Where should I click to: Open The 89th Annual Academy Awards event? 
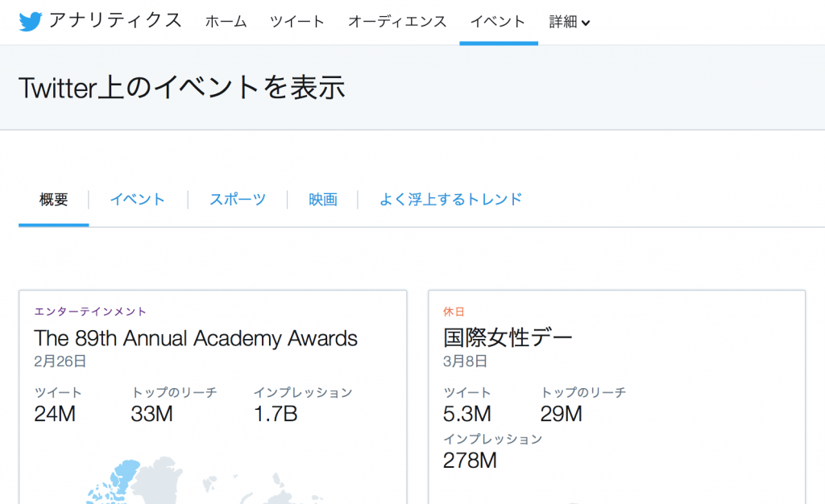click(x=196, y=338)
